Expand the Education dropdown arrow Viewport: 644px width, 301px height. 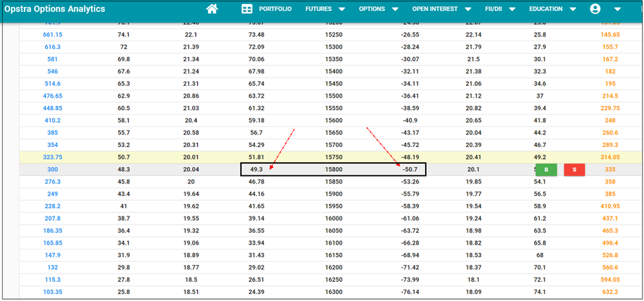coord(573,10)
